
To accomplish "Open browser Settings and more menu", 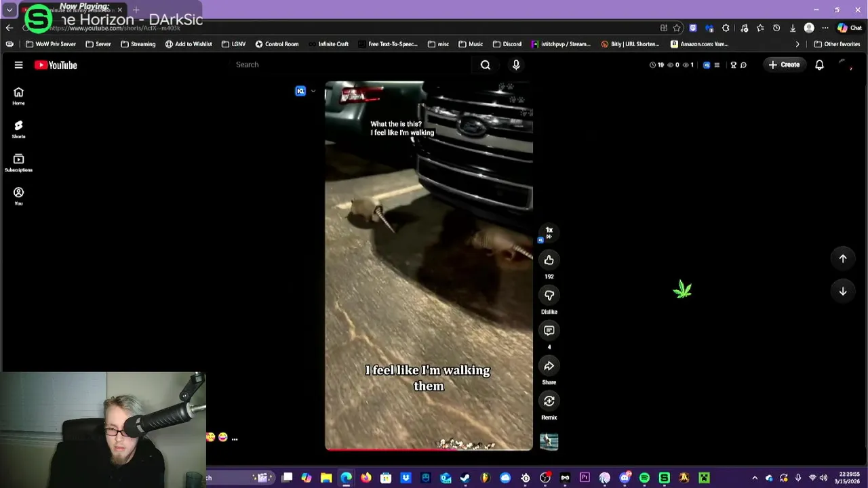I will [x=825, y=28].
